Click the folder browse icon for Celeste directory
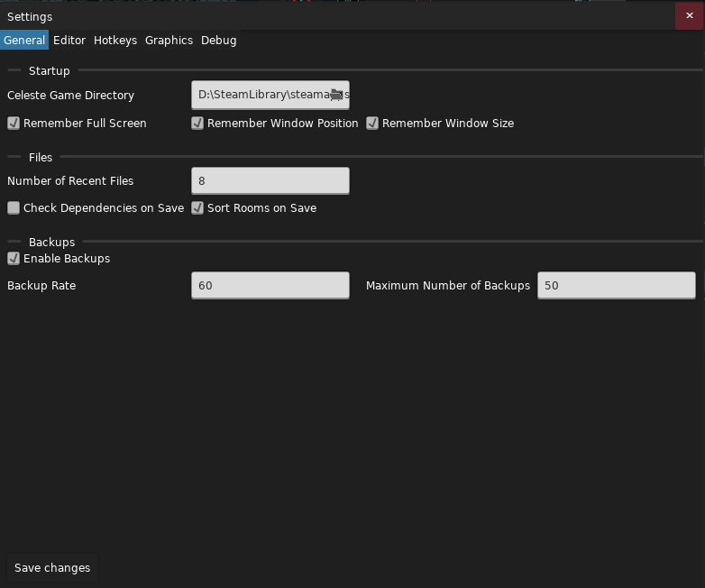 [336, 95]
